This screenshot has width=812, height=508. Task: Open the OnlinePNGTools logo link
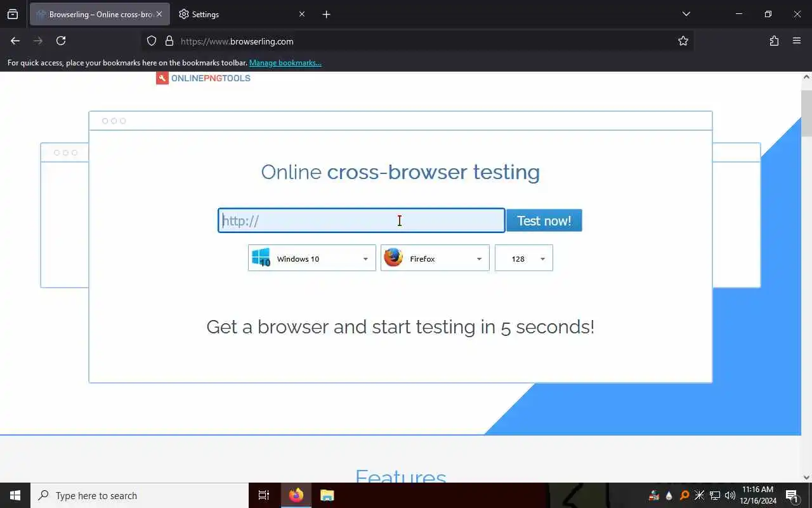[203, 78]
